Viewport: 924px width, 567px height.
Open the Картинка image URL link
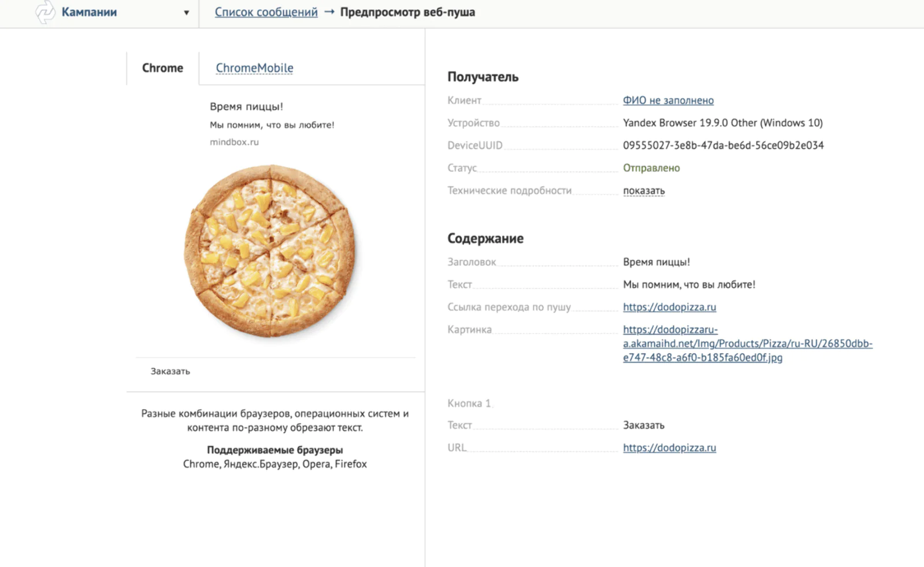[748, 343]
